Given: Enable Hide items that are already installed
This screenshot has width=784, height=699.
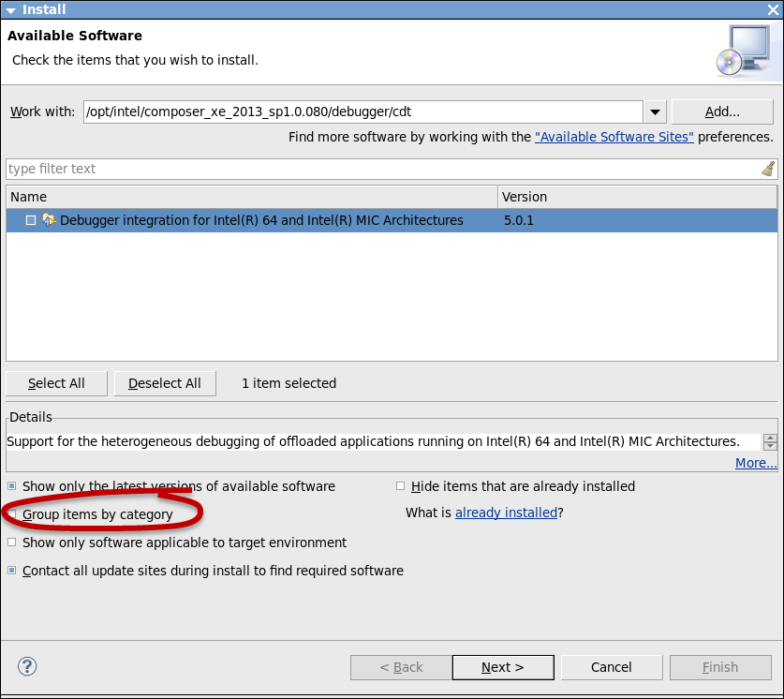Looking at the screenshot, I should pos(400,486).
